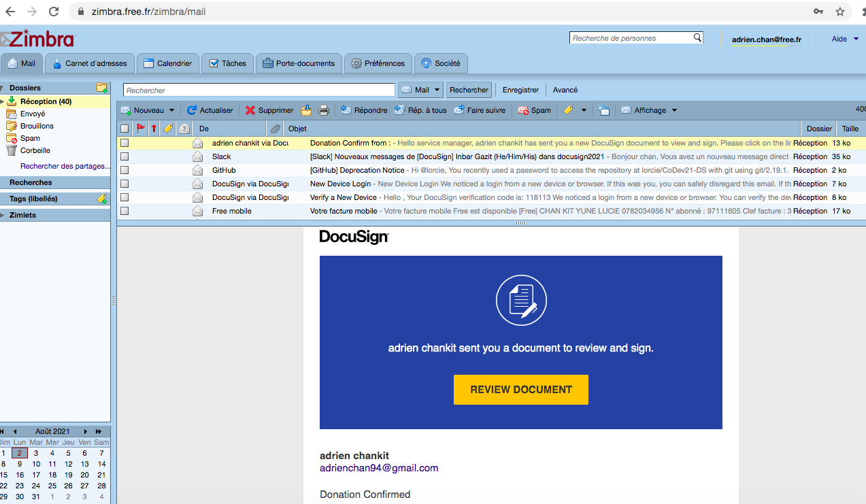This screenshot has height=504, width=866.
Task: Click the Faire suivre button
Action: tap(480, 110)
